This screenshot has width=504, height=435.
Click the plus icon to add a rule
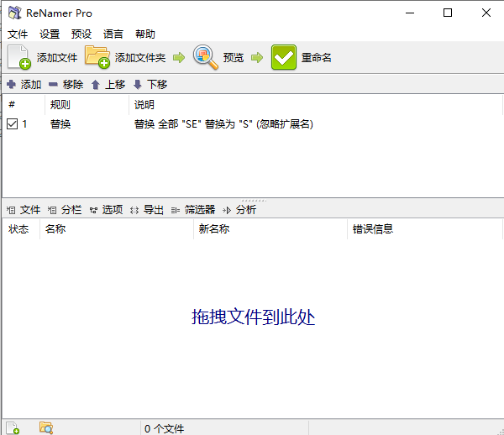(11, 84)
